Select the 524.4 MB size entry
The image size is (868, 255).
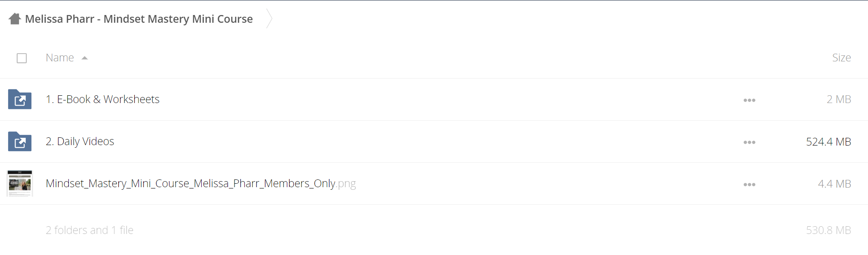click(828, 142)
